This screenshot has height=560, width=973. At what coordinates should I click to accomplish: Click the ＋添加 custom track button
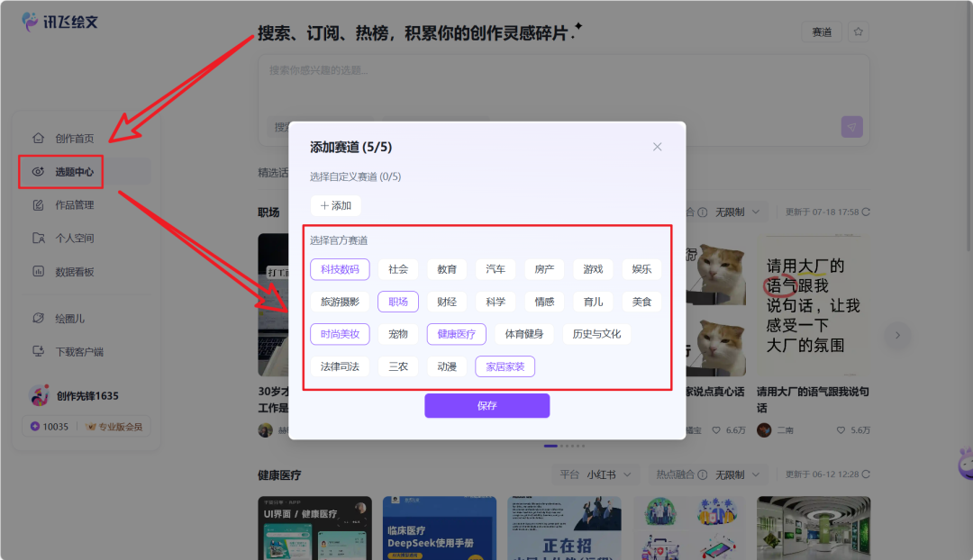click(336, 205)
